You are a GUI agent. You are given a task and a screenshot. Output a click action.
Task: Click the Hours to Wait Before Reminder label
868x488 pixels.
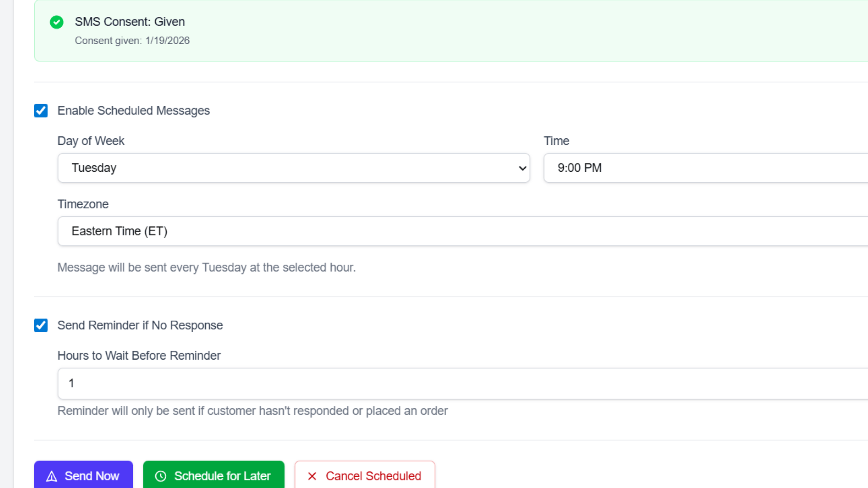tap(139, 355)
